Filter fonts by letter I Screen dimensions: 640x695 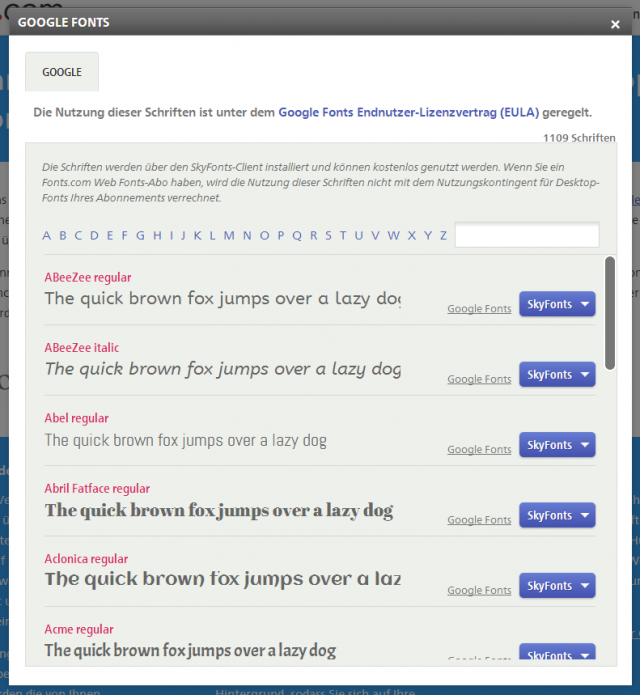pos(172,235)
